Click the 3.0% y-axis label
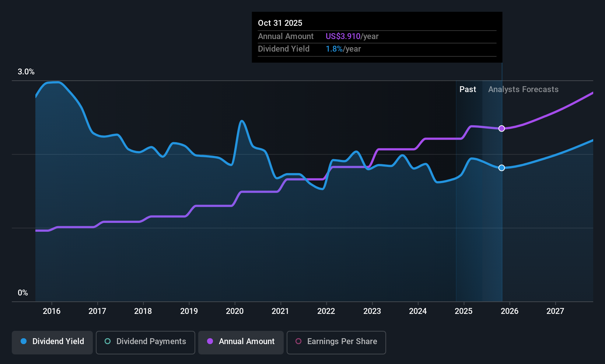 (x=26, y=72)
